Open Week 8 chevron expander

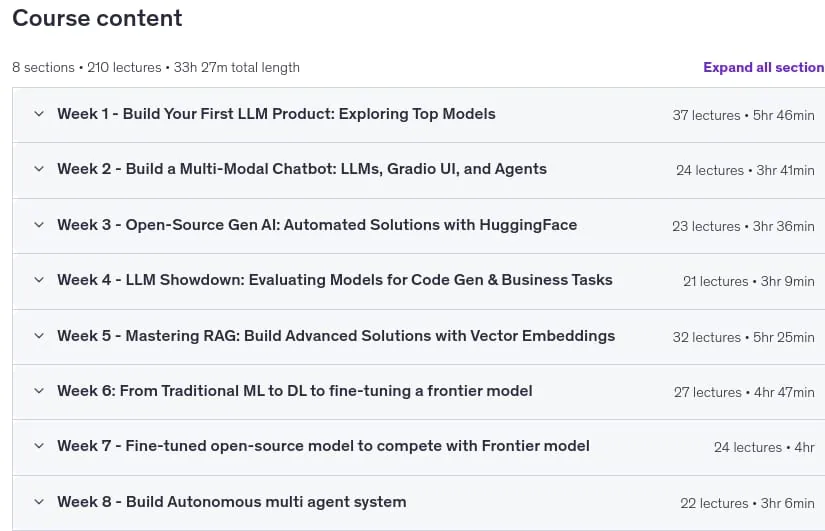tap(39, 502)
